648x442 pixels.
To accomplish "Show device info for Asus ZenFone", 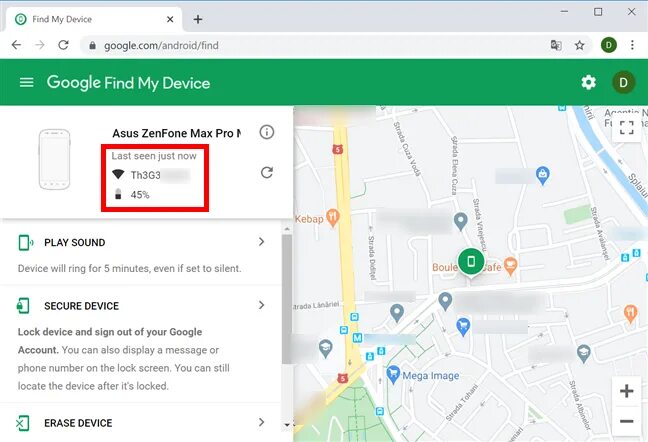I will click(267, 132).
